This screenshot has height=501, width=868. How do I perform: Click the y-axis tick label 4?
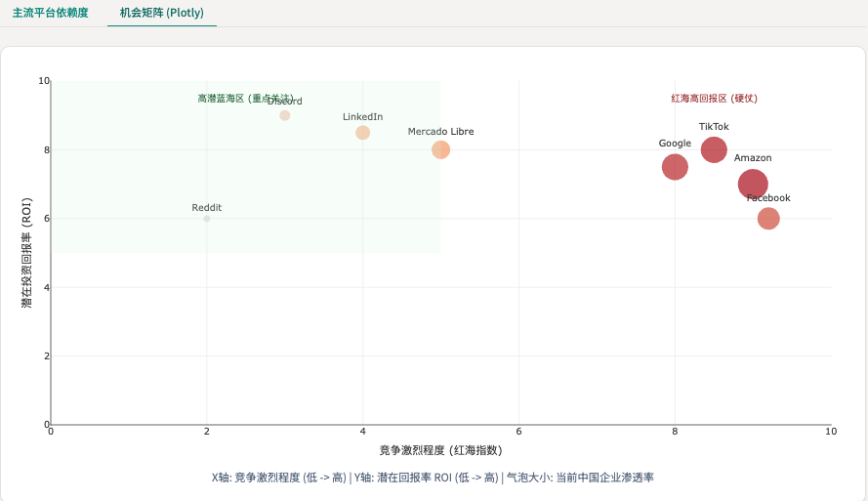(43, 287)
